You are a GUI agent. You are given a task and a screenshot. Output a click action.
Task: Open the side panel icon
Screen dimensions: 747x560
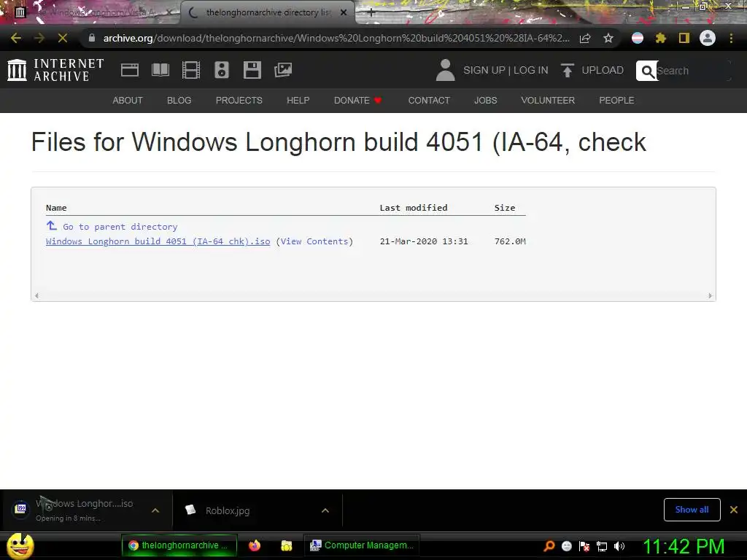684,38
